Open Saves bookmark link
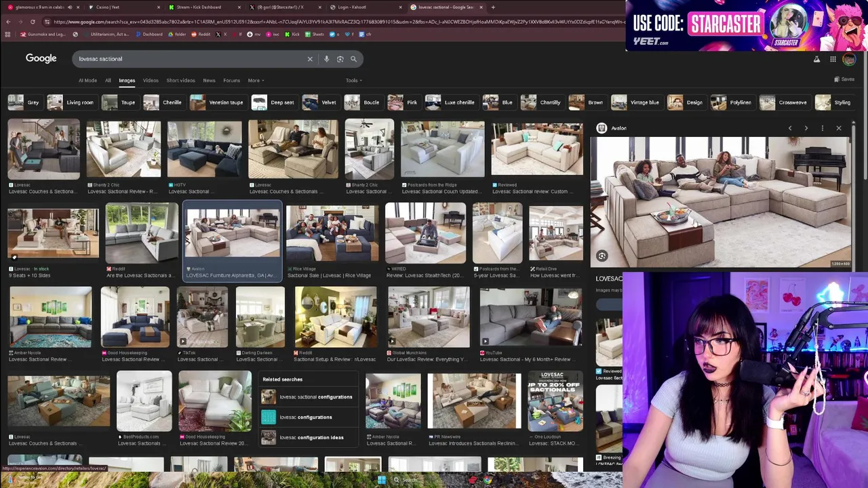Viewport: 868px width, 488px height. pyautogui.click(x=844, y=79)
